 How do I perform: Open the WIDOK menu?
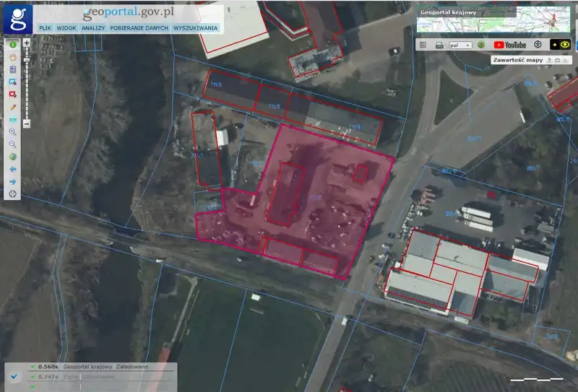point(66,28)
